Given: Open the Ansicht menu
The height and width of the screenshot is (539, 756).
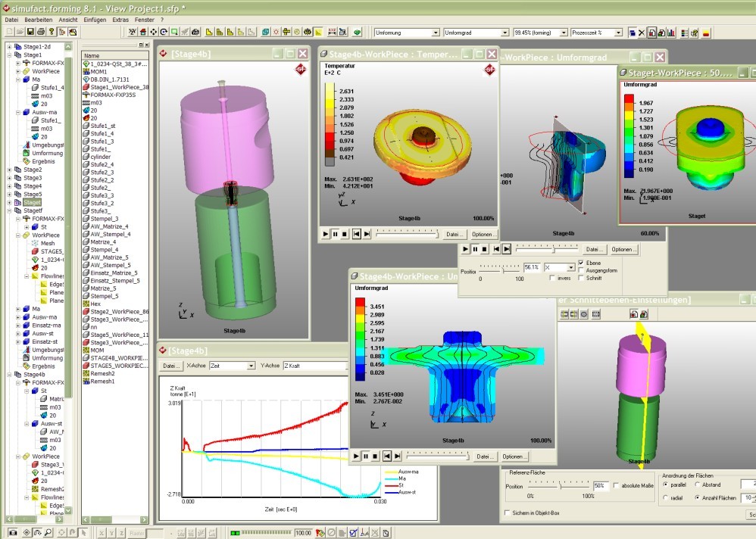Looking at the screenshot, I should point(68,20).
